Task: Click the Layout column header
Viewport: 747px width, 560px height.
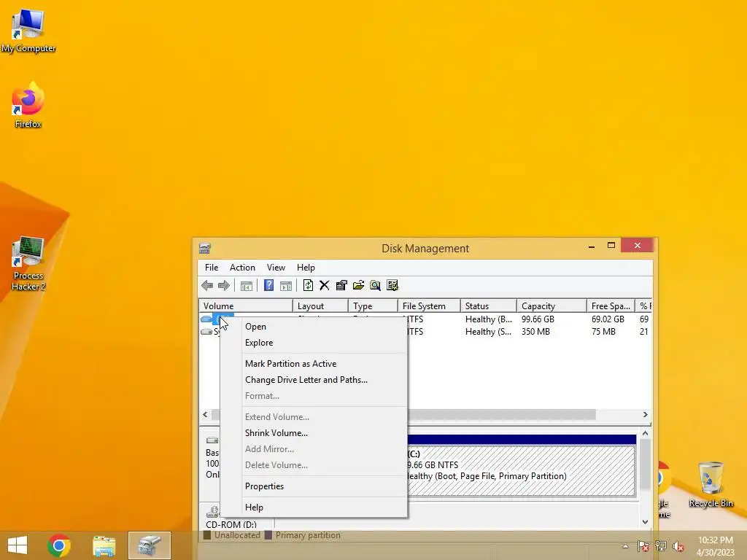Action: coord(321,306)
